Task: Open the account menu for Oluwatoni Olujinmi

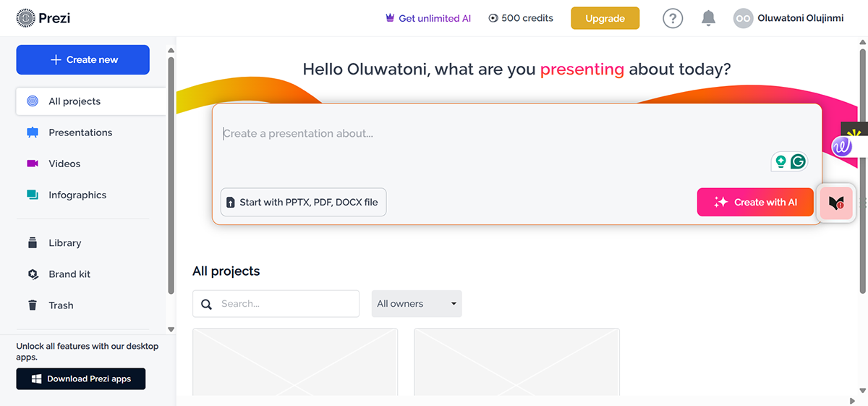Action: 800,19
